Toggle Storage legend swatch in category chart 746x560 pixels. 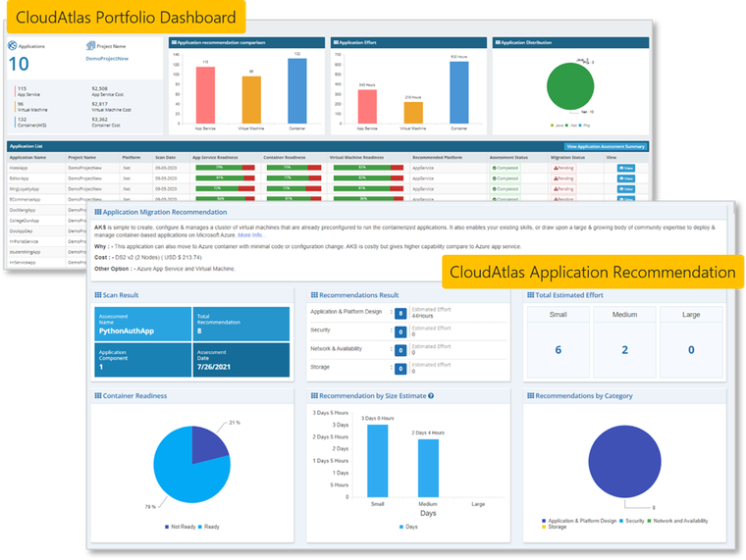544,527
